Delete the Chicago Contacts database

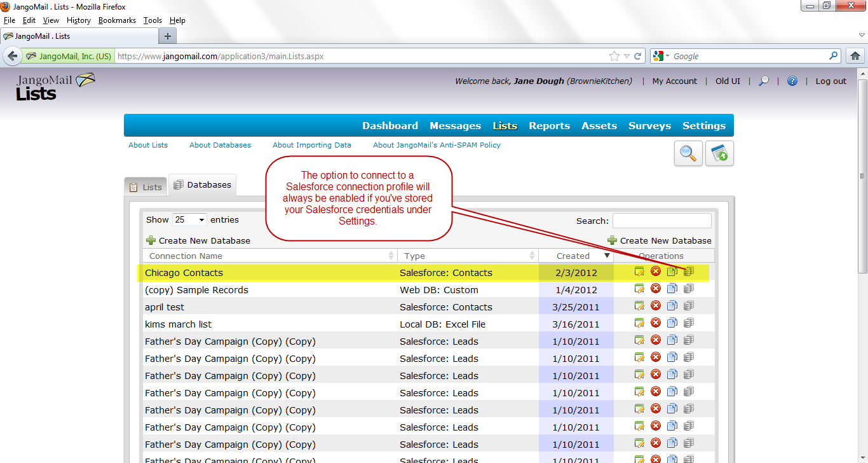pyautogui.click(x=656, y=272)
